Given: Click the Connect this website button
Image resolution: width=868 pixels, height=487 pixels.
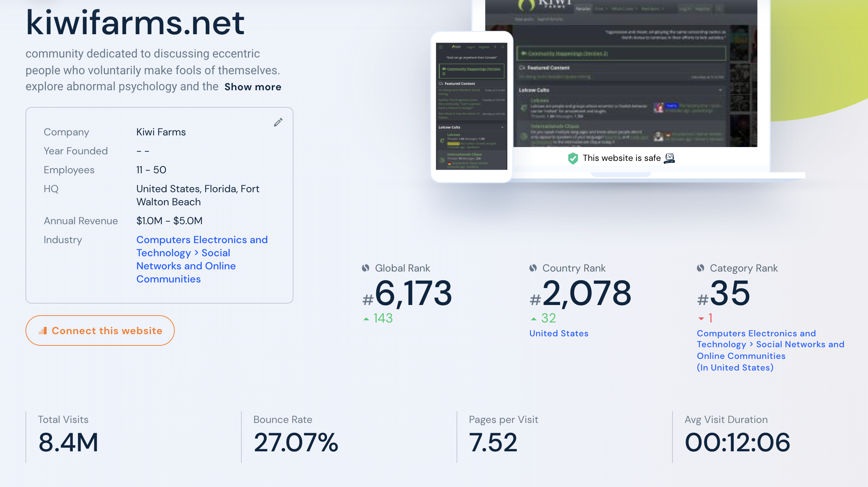Looking at the screenshot, I should point(100,330).
